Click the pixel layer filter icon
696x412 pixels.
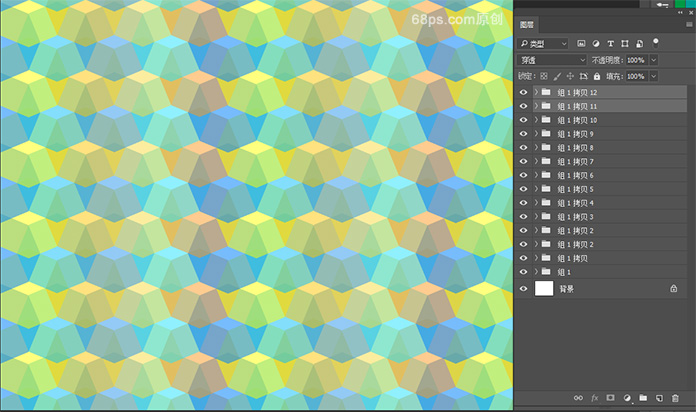click(582, 44)
